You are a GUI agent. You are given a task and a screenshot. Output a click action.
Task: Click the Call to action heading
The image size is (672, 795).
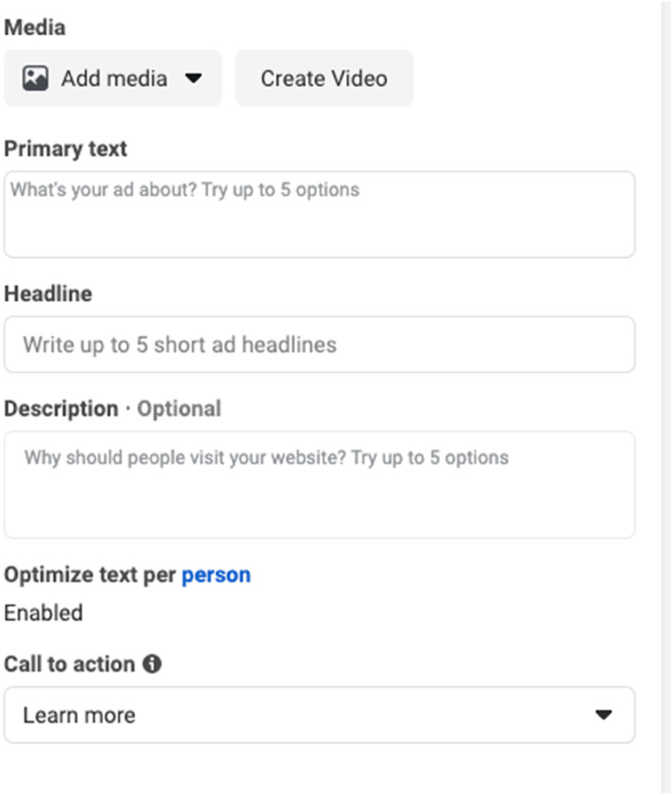pyautogui.click(x=69, y=664)
